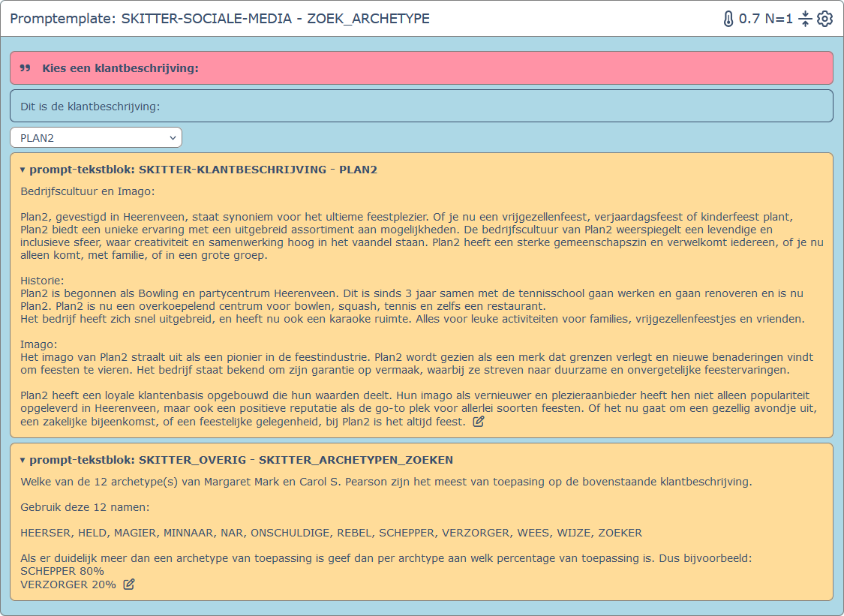The height and width of the screenshot is (616, 844).
Task: Click the 'SCHEPPER 80%' example line
Action: (x=62, y=571)
